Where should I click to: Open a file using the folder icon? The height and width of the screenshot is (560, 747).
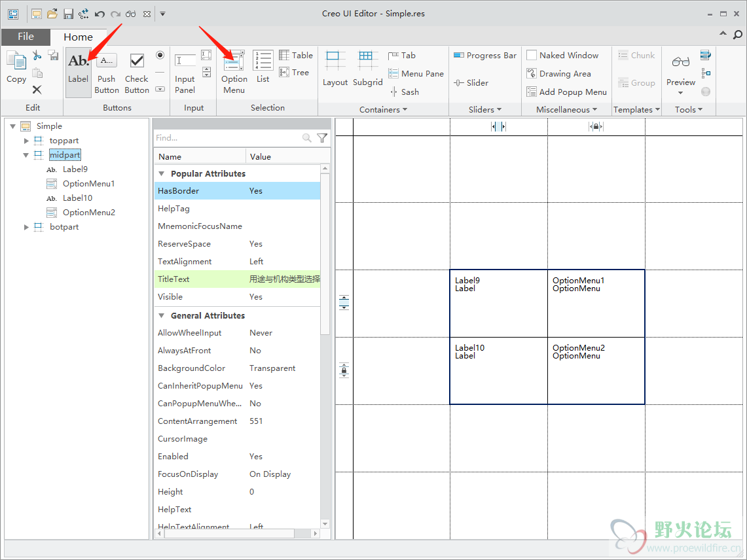tap(52, 14)
